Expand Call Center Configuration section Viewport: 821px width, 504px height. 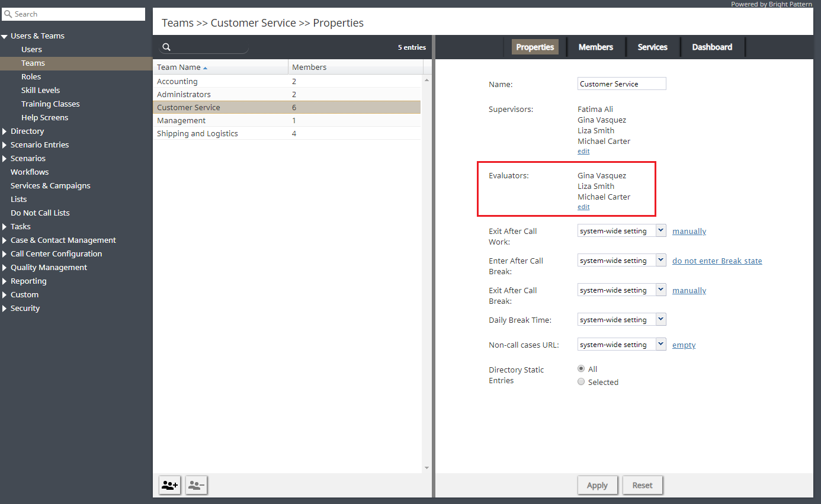(x=4, y=254)
